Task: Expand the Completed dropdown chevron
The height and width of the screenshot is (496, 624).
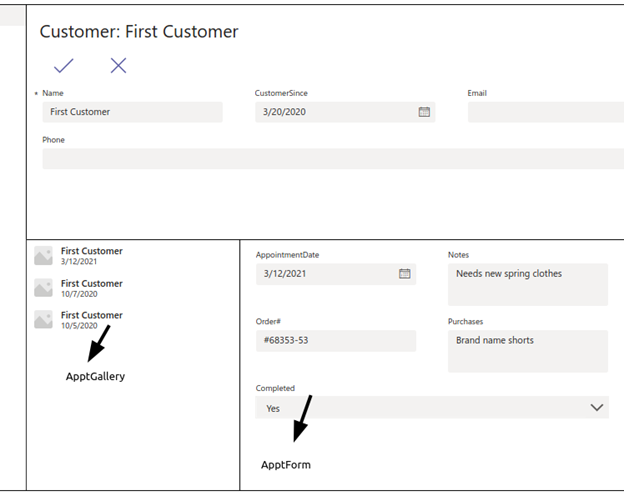Action: pos(597,407)
